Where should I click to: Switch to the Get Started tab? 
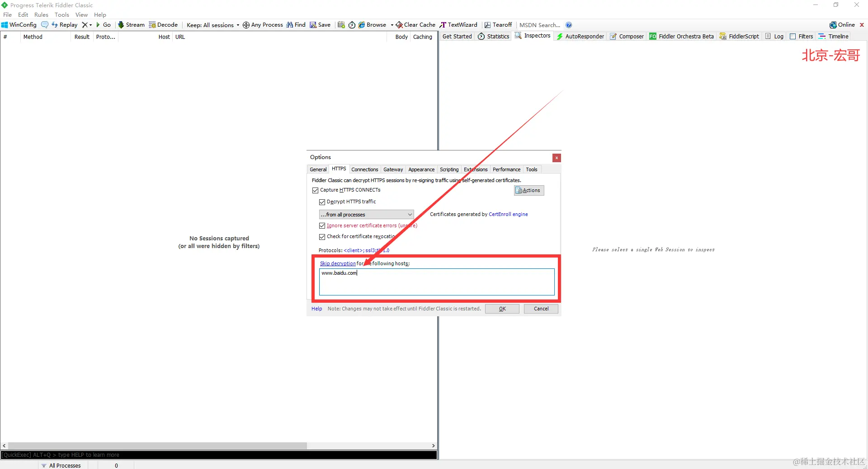[x=457, y=36]
